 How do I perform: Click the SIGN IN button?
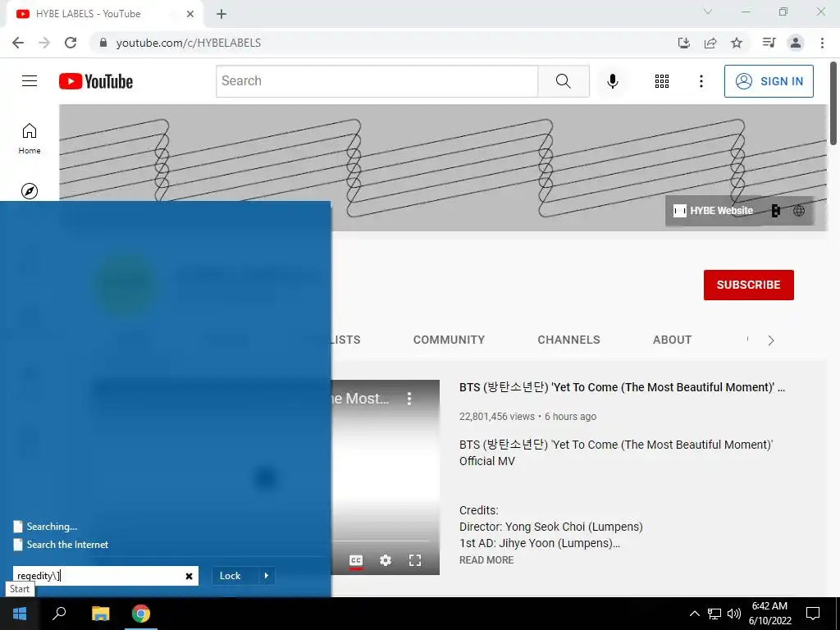(768, 81)
